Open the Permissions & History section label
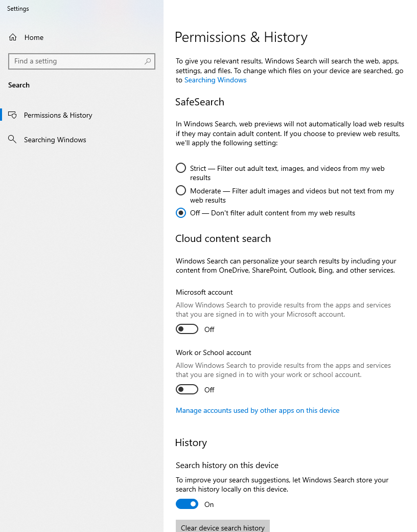The width and height of the screenshot is (417, 532). point(58,116)
